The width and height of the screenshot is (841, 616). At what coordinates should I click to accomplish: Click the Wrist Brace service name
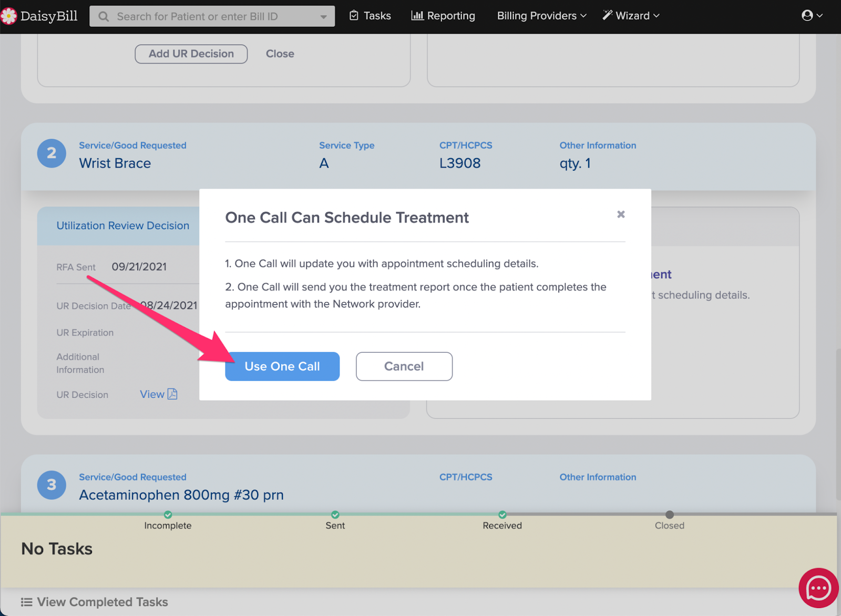pyautogui.click(x=115, y=163)
